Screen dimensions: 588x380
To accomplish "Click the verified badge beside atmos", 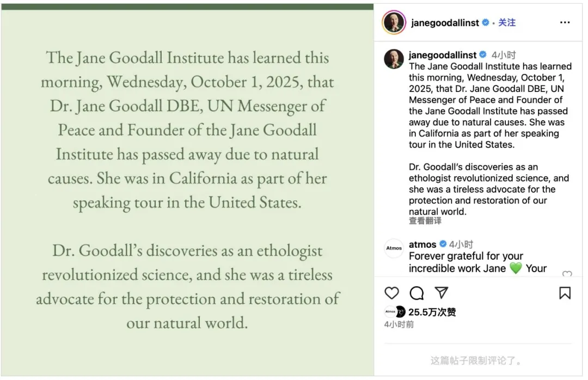I will [x=443, y=244].
